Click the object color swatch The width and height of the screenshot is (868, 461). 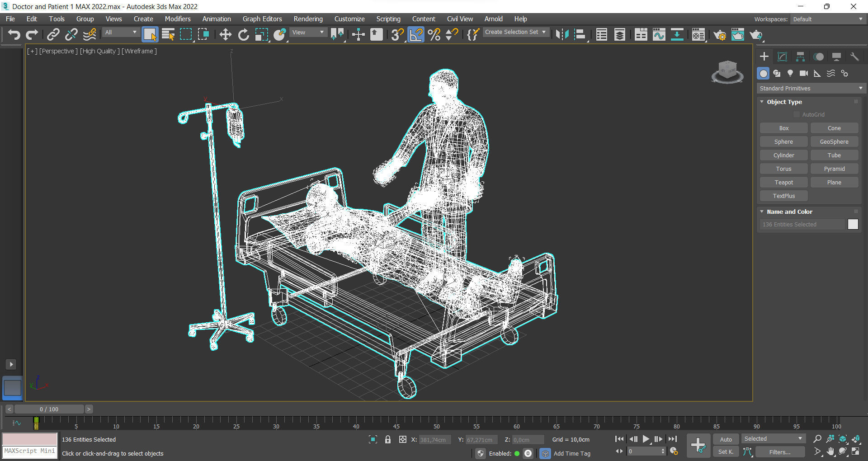pos(853,225)
